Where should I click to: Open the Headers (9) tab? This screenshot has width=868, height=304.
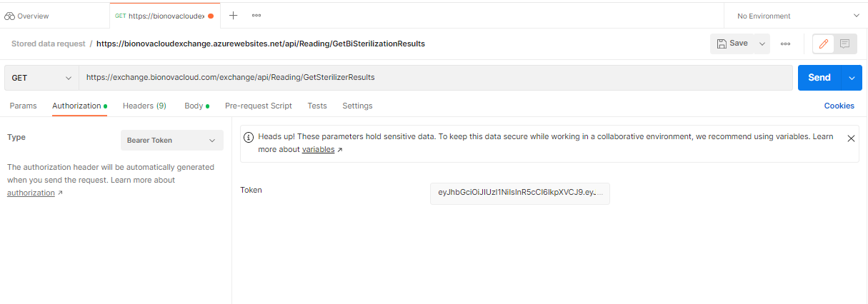tap(144, 106)
